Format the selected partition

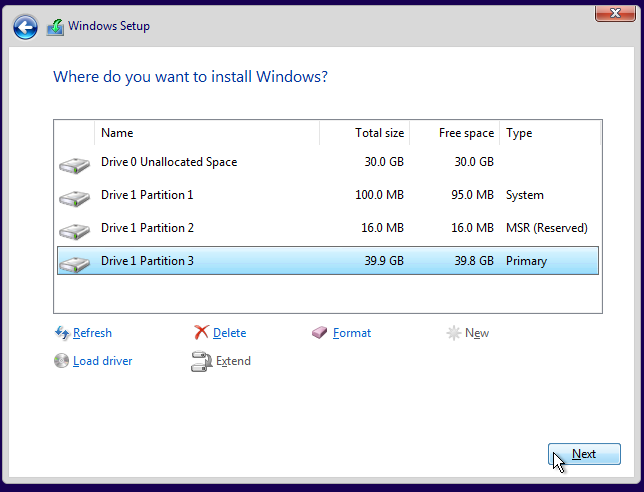coord(352,333)
